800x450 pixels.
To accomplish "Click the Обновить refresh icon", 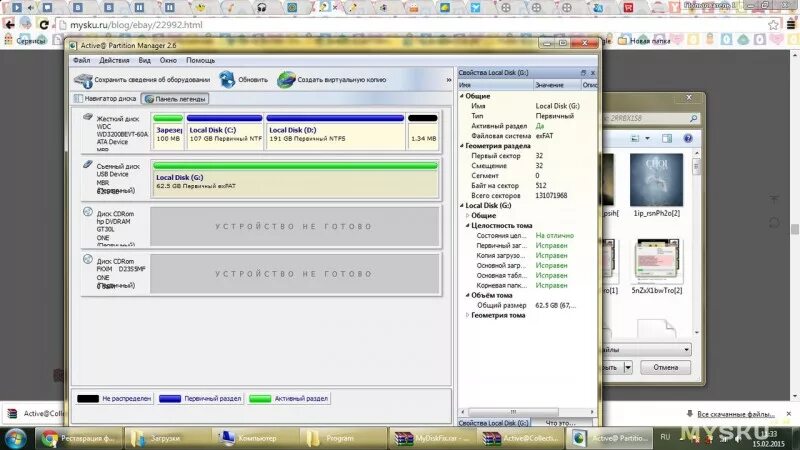I will coord(227,80).
